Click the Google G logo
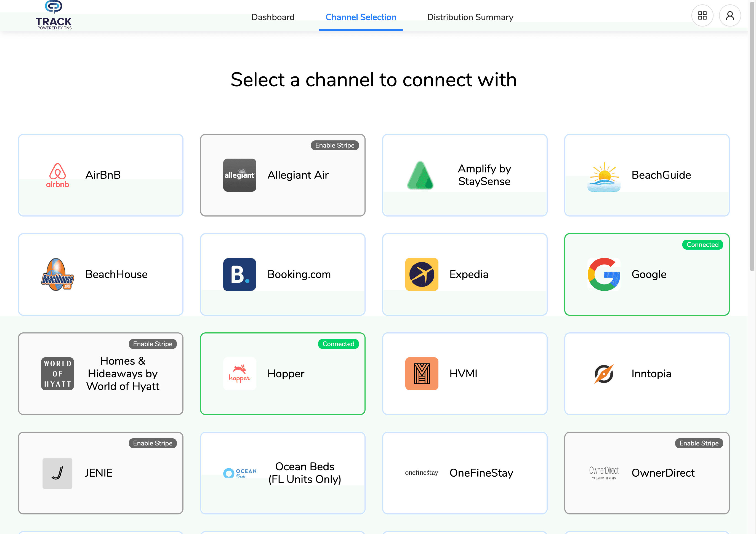This screenshot has width=756, height=534. pyautogui.click(x=604, y=274)
